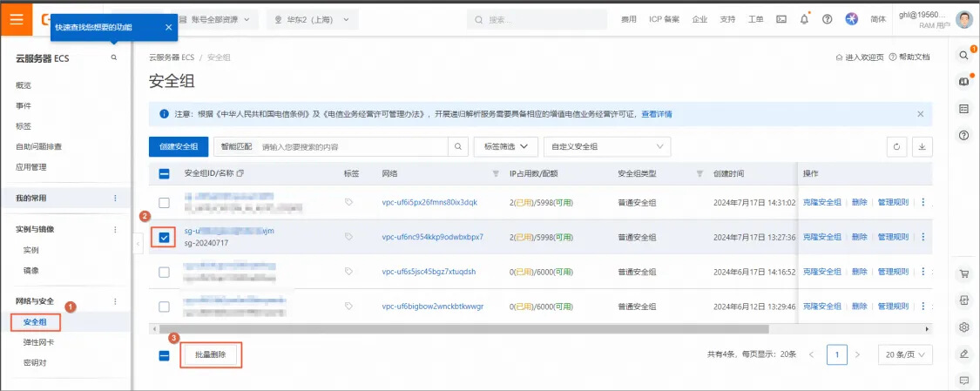
Task: Click the notification bell icon
Action: coord(804,19)
